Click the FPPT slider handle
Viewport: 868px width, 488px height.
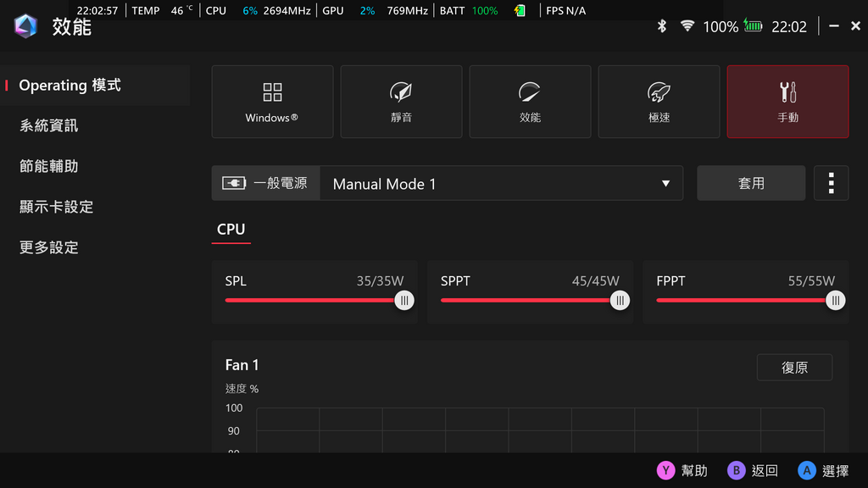(836, 300)
